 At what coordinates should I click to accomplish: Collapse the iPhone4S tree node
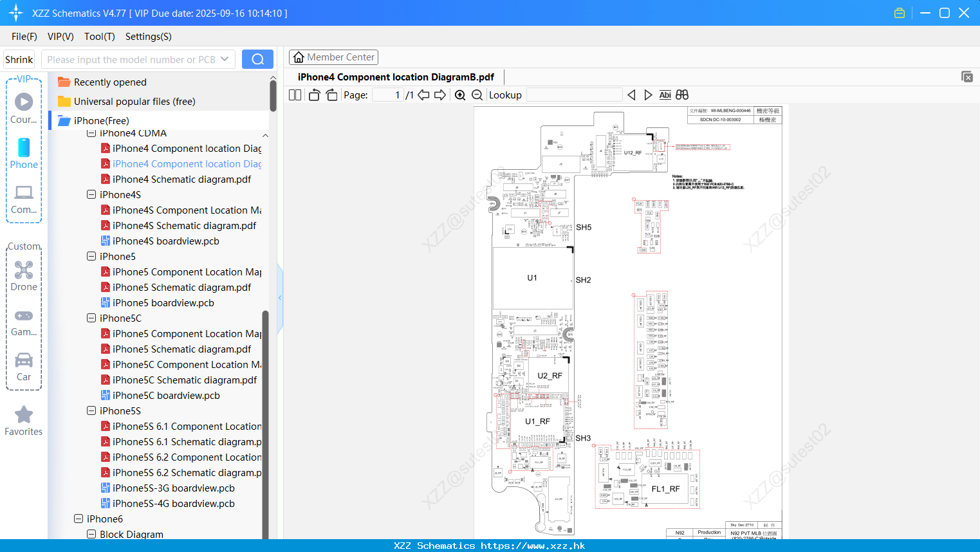(x=91, y=194)
